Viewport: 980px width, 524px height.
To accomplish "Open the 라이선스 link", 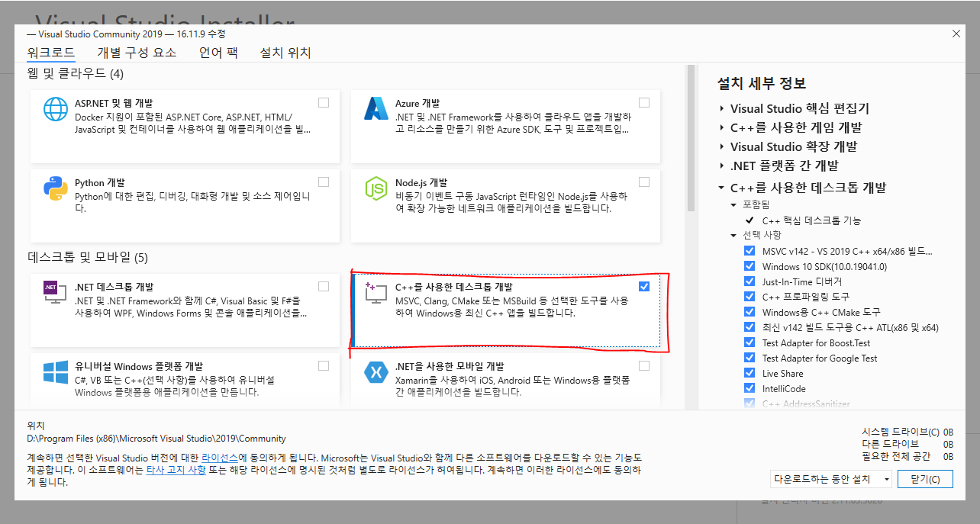I will click(220, 457).
